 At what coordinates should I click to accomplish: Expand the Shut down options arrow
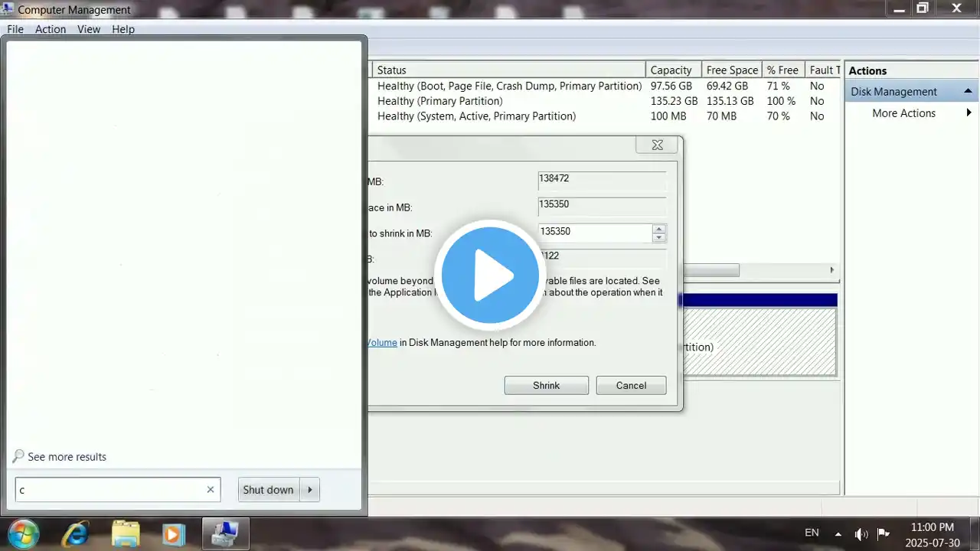click(309, 490)
